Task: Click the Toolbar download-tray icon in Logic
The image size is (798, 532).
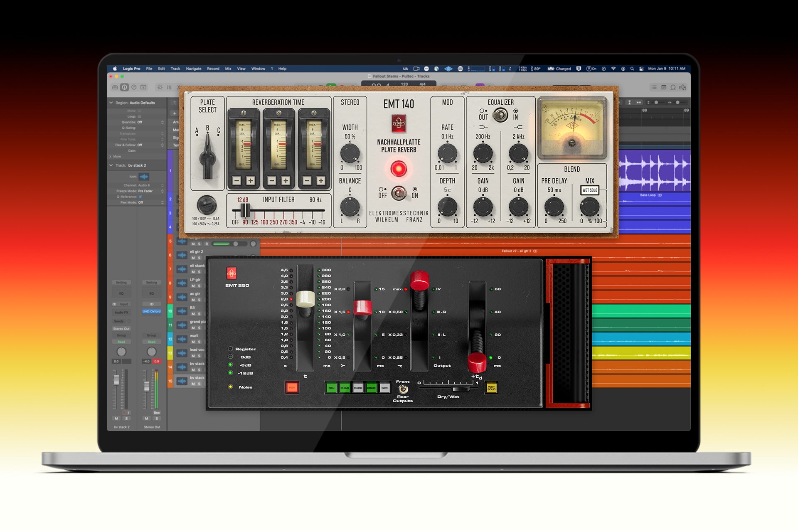Action: tap(143, 87)
